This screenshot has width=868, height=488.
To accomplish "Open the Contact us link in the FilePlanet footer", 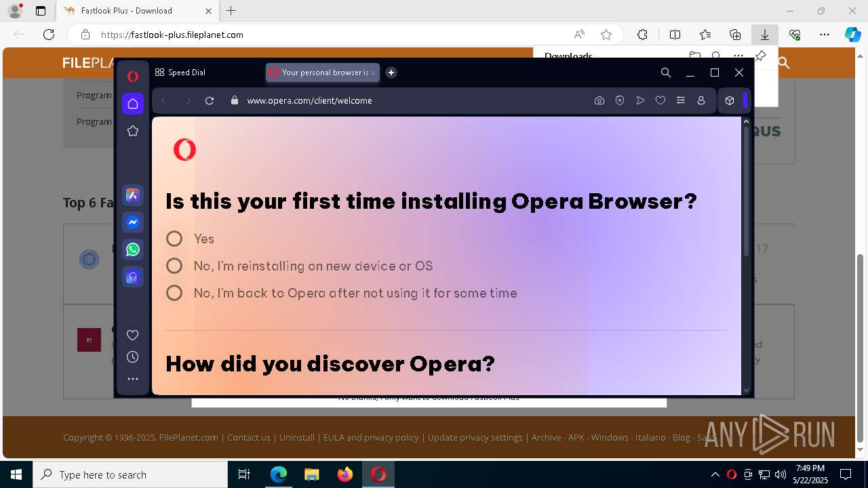I will [x=248, y=438].
